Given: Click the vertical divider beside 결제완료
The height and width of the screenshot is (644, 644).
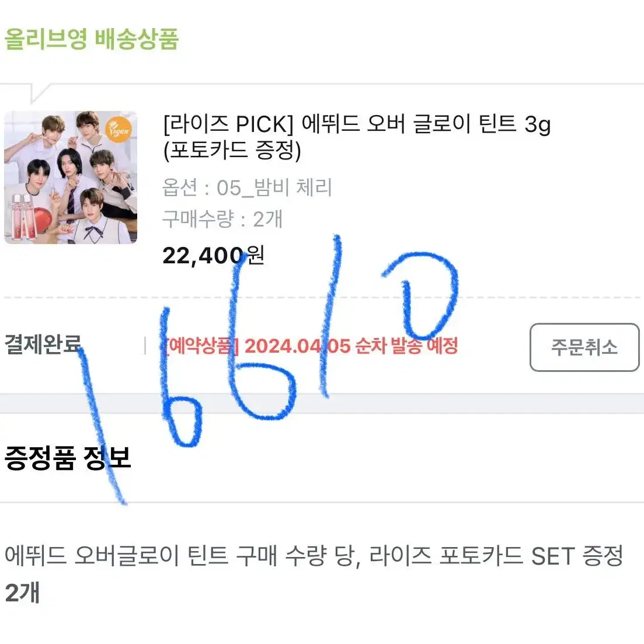Looking at the screenshot, I should (145, 346).
